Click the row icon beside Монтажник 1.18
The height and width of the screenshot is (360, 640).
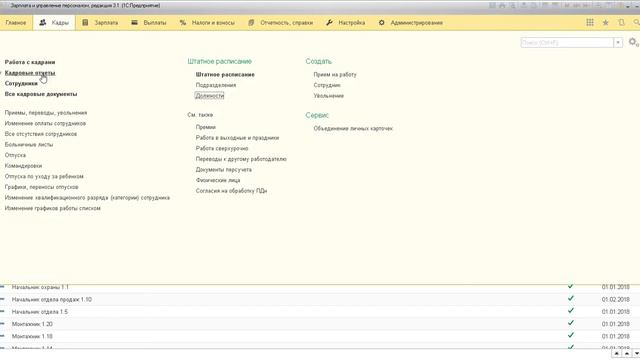2,336
